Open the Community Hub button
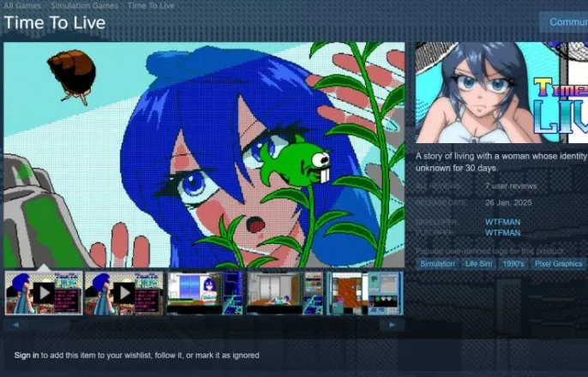 564,22
